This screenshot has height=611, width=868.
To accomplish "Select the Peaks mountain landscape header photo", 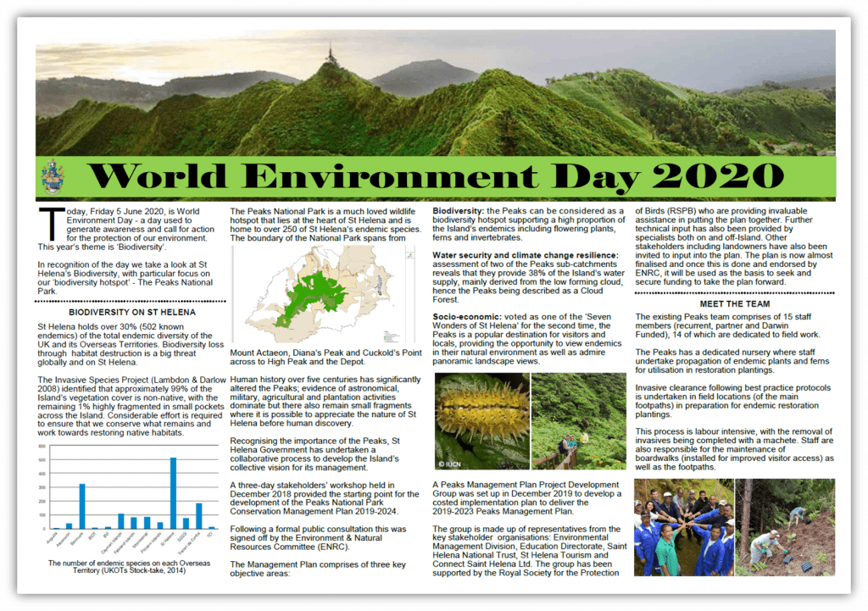I will coord(436,93).
